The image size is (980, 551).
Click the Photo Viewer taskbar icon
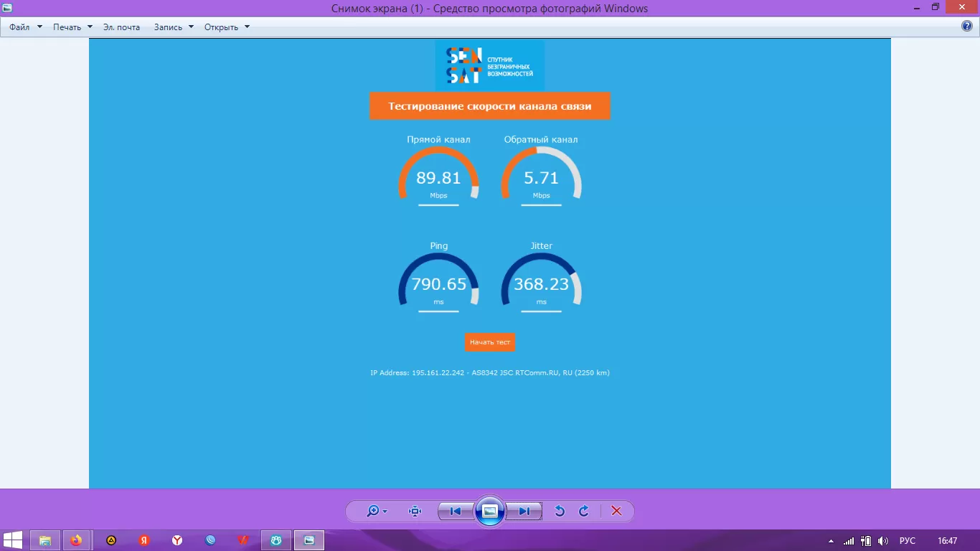tap(309, 540)
